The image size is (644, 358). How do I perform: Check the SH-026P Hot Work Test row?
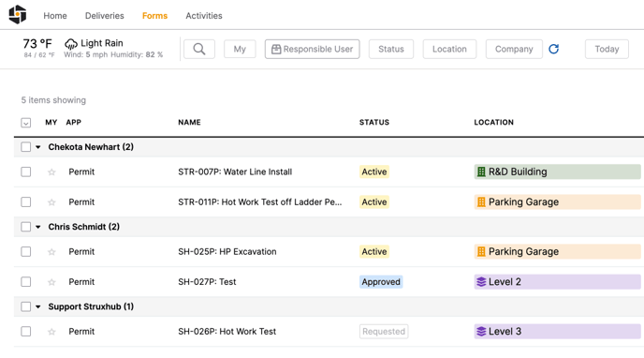(x=26, y=331)
